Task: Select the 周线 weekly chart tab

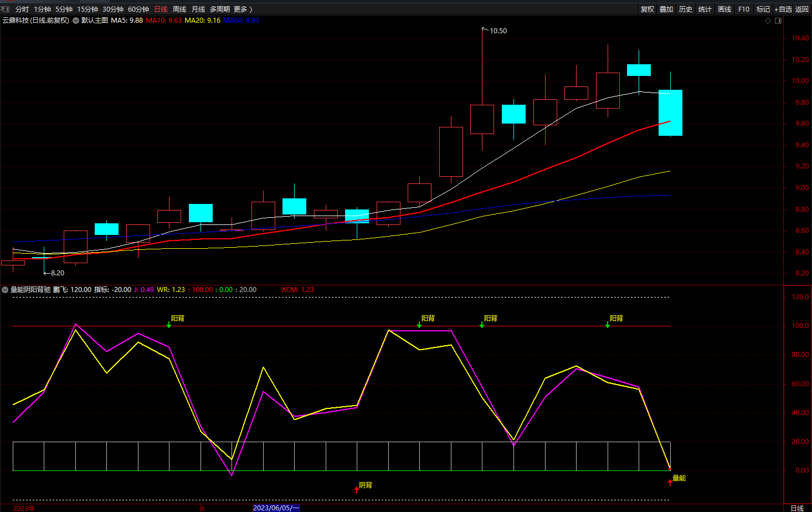Action: (179, 9)
